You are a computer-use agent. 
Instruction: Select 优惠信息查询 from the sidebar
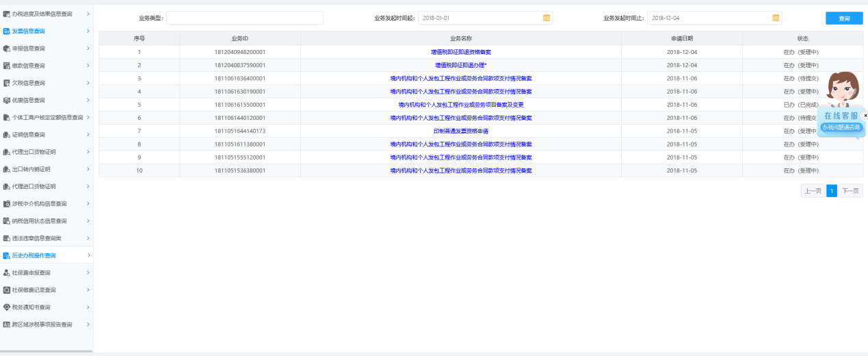point(29,100)
